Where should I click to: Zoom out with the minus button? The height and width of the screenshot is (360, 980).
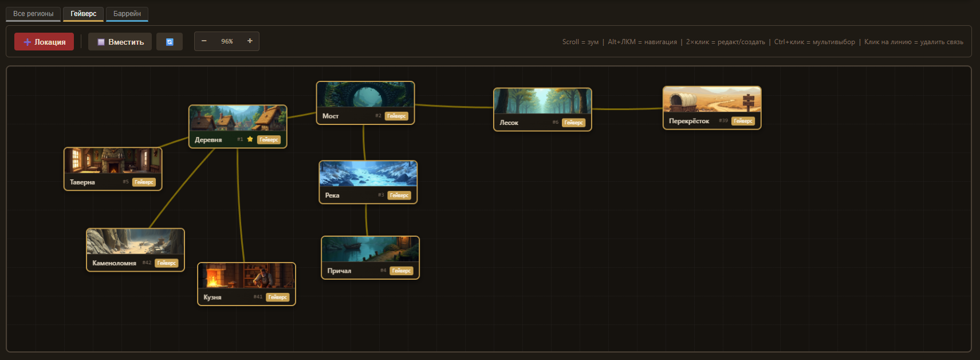tap(204, 41)
